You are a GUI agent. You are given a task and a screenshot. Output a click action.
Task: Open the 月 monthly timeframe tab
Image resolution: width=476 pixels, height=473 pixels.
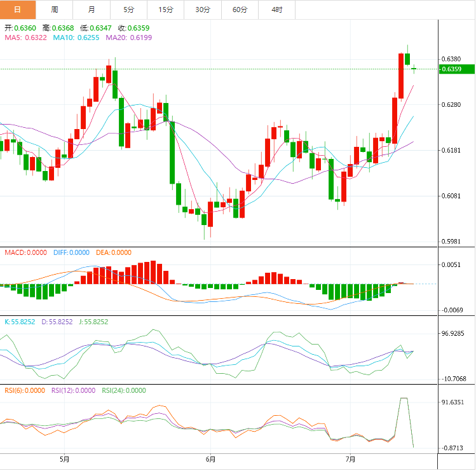click(92, 10)
